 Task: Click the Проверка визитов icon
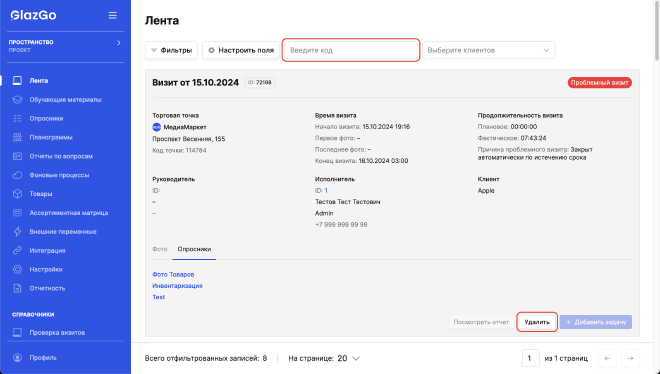point(17,332)
